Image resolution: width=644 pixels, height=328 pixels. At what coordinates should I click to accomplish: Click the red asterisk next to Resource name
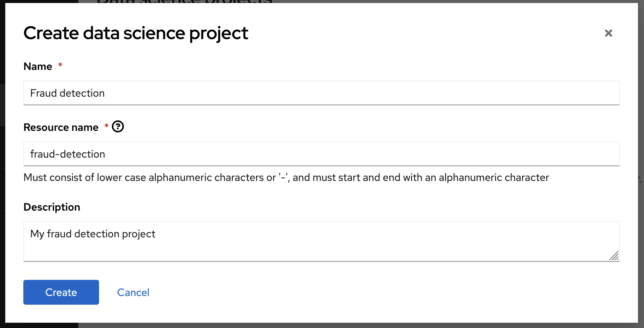[x=106, y=127]
